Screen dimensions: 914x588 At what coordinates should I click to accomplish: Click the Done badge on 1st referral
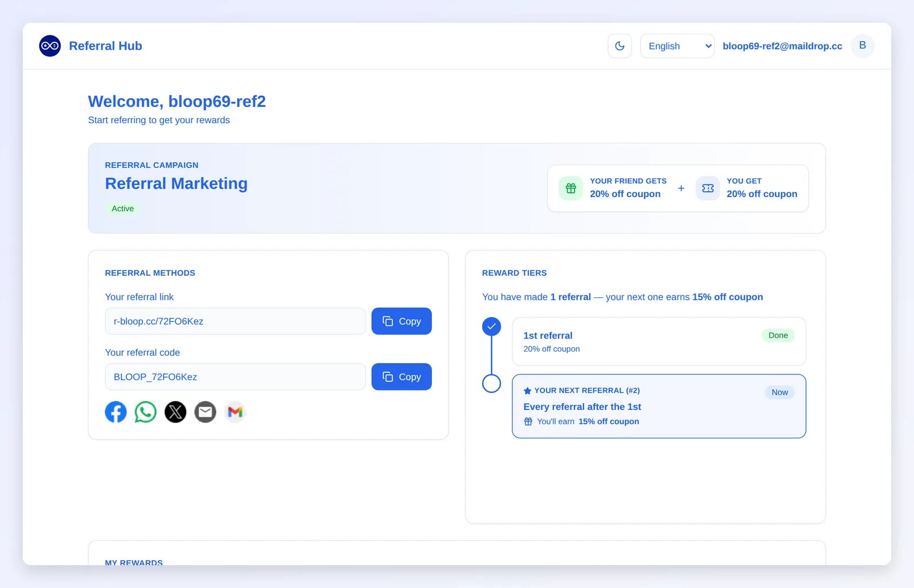(778, 335)
